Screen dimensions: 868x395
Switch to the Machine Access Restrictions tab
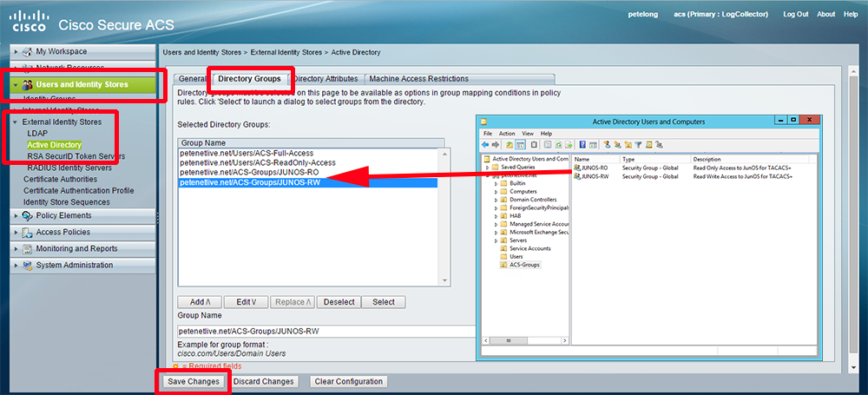[x=419, y=79]
